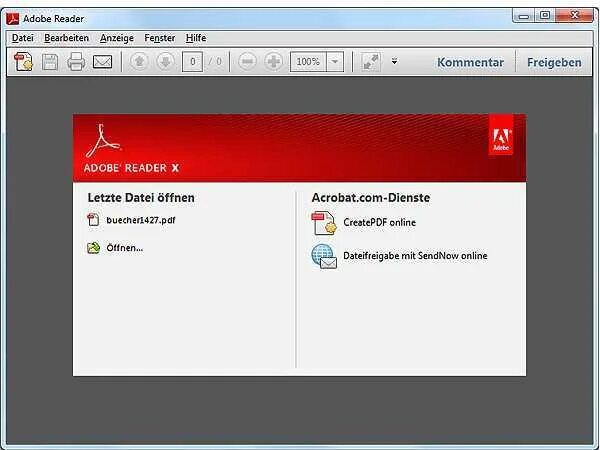
Task: Click the 100% zoom value field
Action: tap(308, 62)
